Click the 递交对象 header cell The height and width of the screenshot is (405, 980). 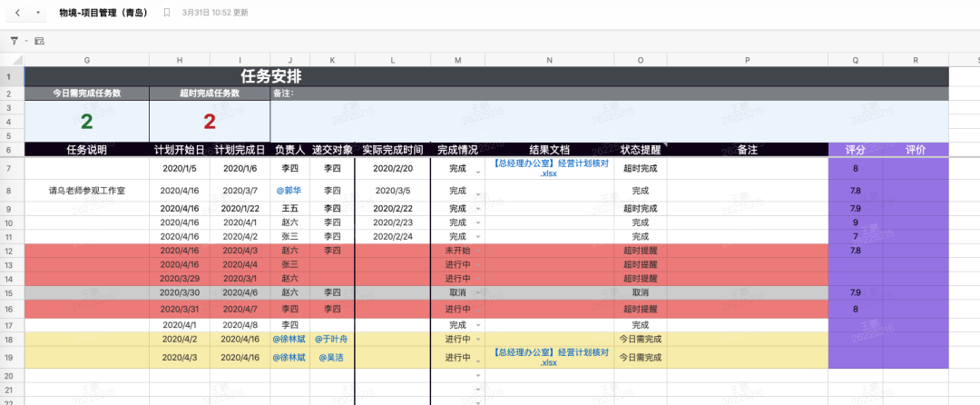[x=332, y=150]
